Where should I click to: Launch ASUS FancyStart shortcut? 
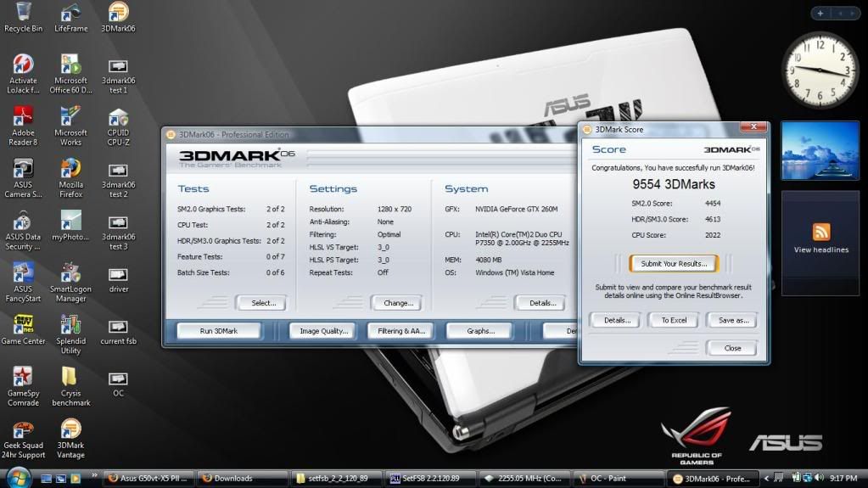tap(23, 283)
